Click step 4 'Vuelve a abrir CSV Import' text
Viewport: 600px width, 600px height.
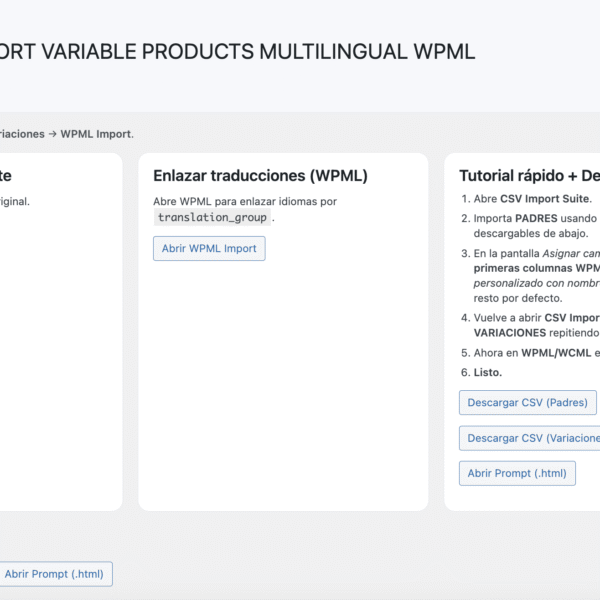coord(537,318)
